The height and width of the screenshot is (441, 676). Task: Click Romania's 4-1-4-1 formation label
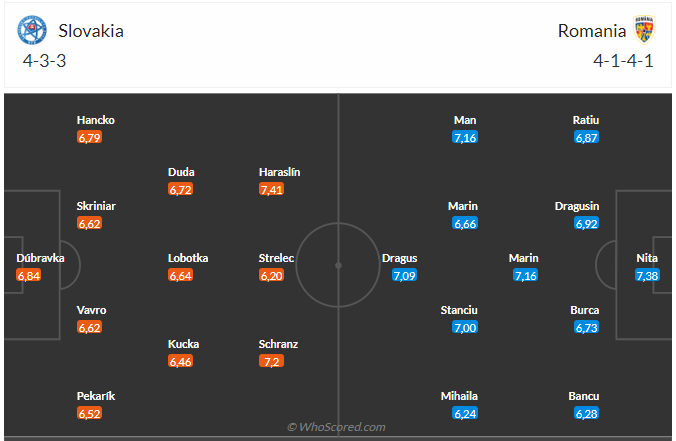[x=623, y=60]
